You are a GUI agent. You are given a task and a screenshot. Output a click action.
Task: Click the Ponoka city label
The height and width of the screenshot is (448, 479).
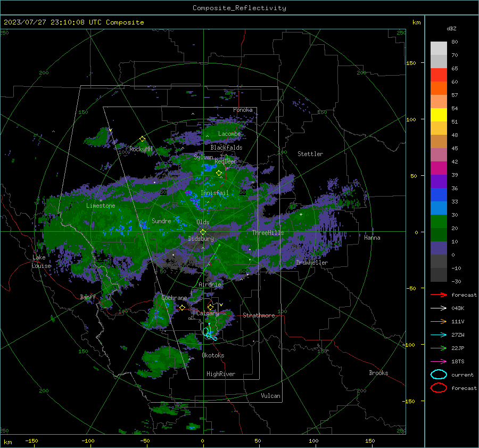(243, 110)
